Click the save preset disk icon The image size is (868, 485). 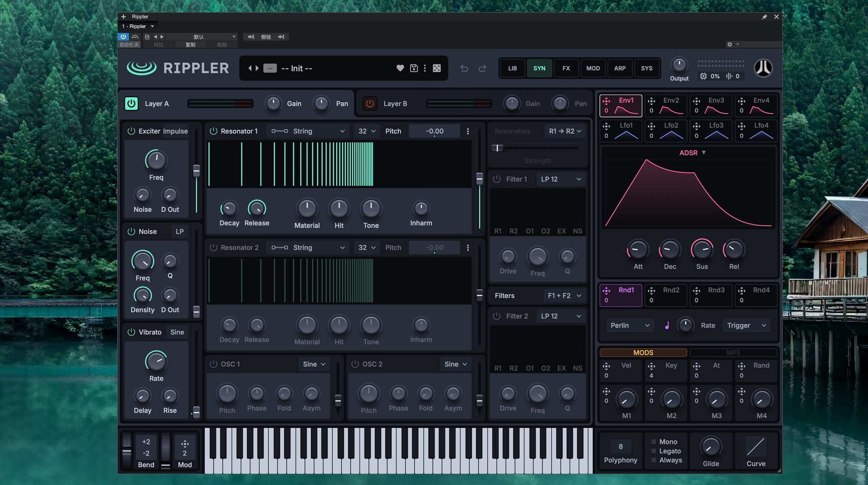coord(414,68)
